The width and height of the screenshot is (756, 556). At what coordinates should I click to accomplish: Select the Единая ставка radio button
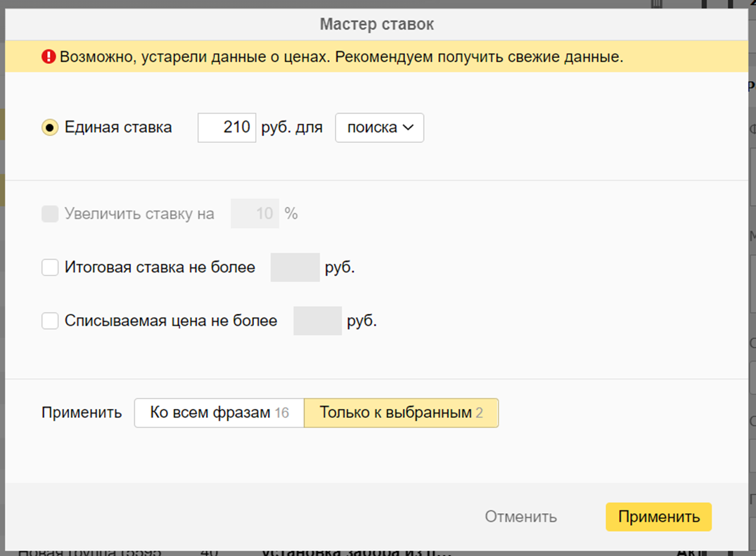pyautogui.click(x=50, y=128)
